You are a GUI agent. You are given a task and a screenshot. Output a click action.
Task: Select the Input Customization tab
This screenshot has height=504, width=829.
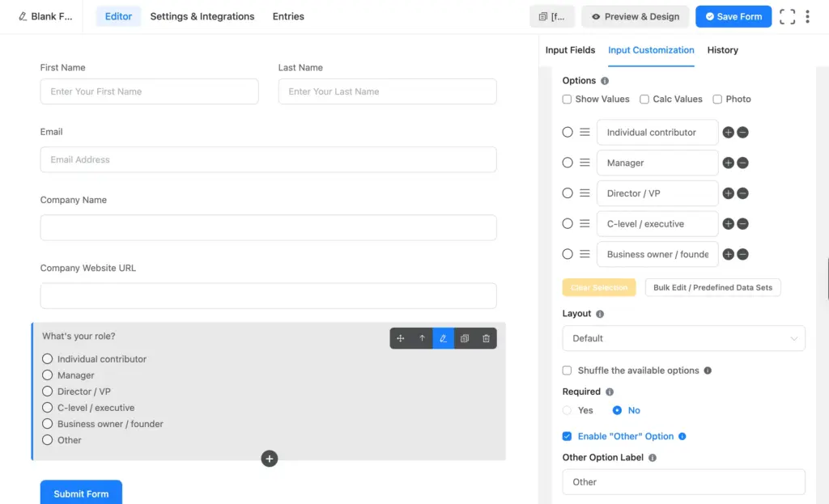[651, 50]
